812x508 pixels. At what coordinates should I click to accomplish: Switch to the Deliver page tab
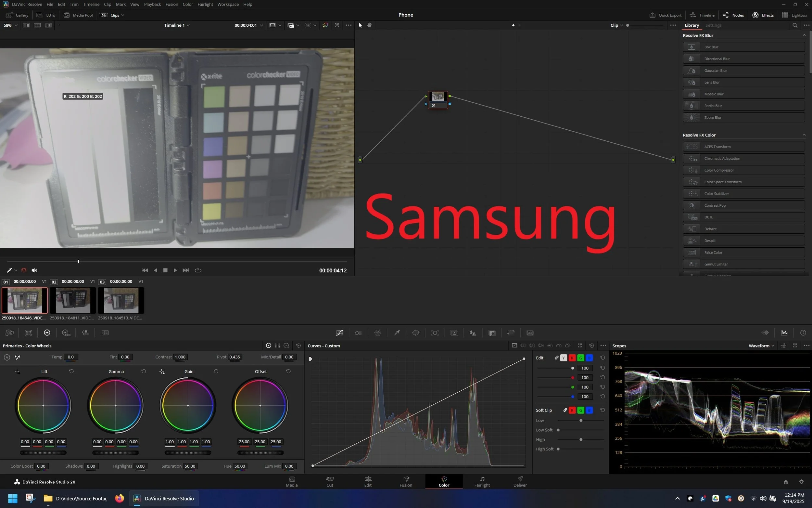click(520, 481)
